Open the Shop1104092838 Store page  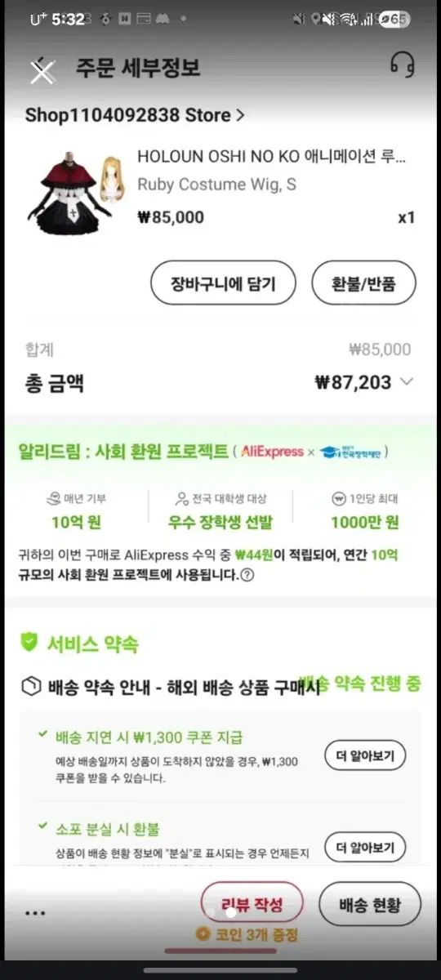click(134, 115)
